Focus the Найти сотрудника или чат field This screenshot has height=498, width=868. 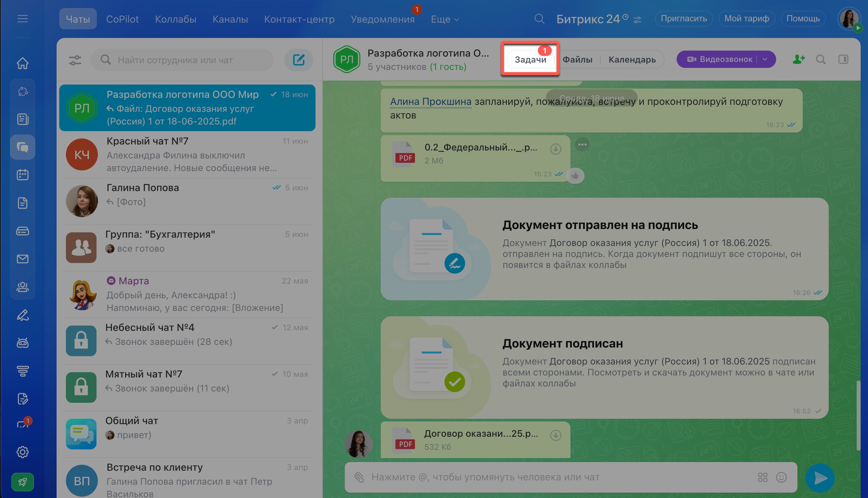click(182, 60)
